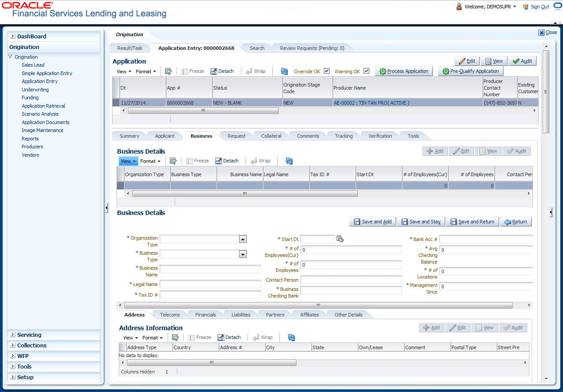Open the Business Type dropdown
Screen dimensions: 563x392
click(243, 254)
